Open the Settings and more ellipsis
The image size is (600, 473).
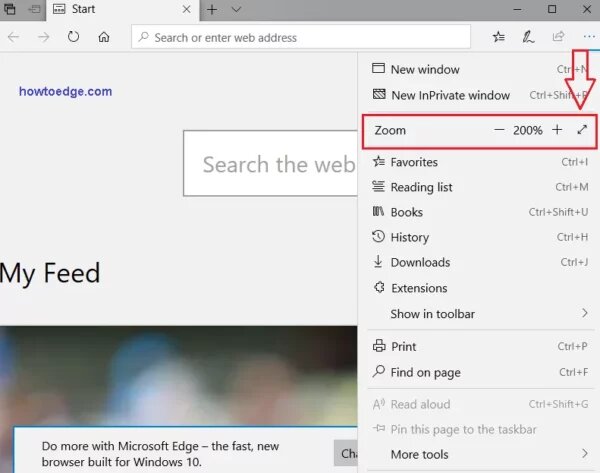[x=589, y=37]
